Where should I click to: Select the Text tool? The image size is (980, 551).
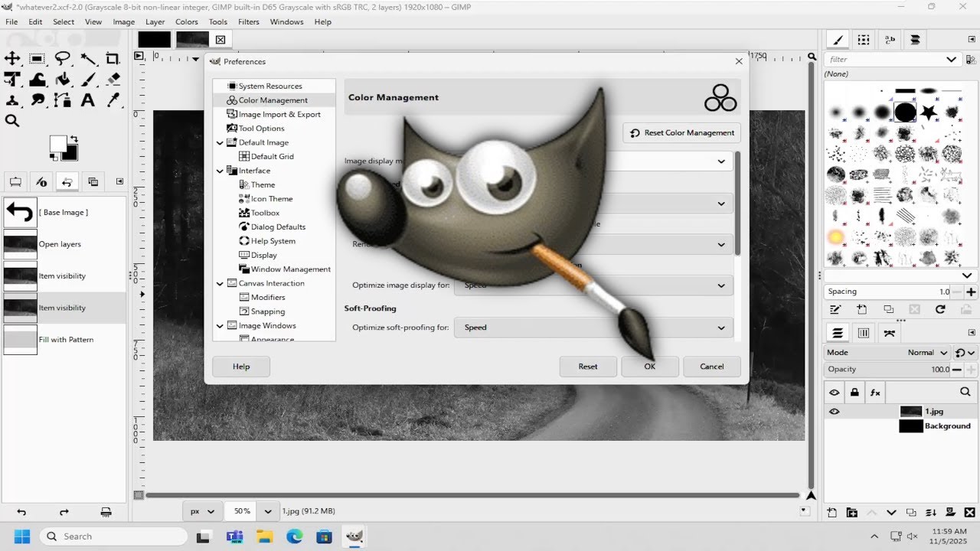[x=88, y=99]
